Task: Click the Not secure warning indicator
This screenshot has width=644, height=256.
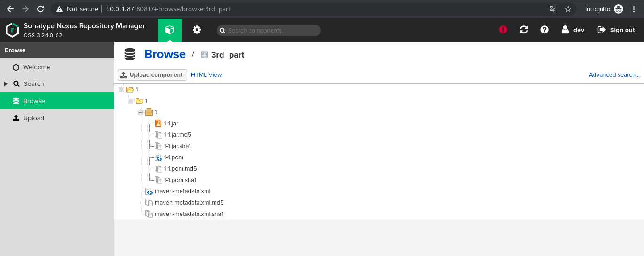Action: click(77, 9)
